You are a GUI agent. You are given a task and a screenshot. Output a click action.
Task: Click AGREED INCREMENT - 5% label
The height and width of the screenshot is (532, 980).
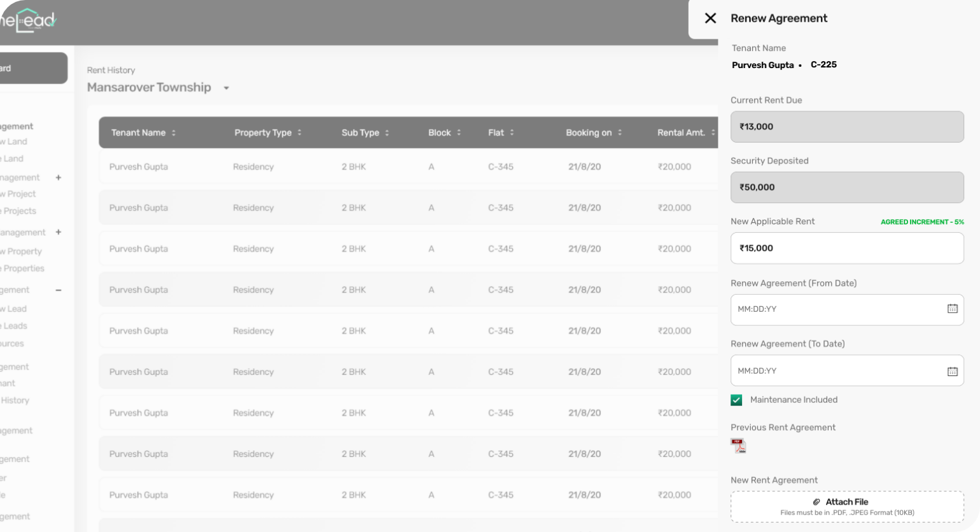click(922, 222)
